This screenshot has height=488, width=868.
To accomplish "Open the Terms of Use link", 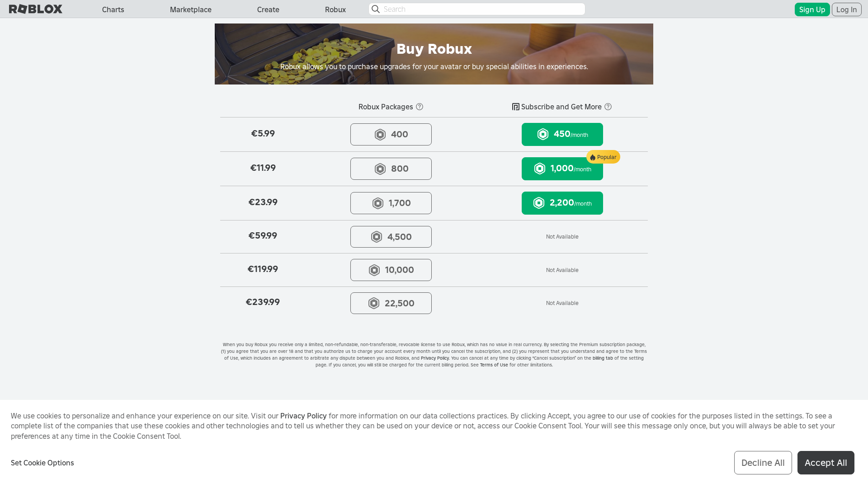I will [x=494, y=365].
